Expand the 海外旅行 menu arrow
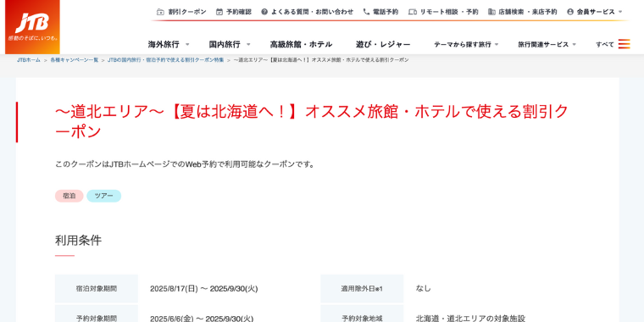 187,44
